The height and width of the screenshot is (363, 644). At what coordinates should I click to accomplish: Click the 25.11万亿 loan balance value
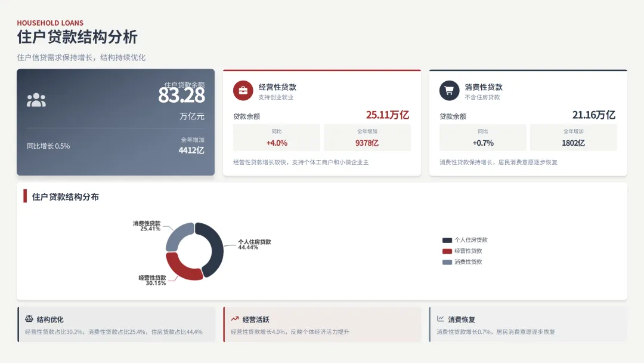[x=388, y=115]
